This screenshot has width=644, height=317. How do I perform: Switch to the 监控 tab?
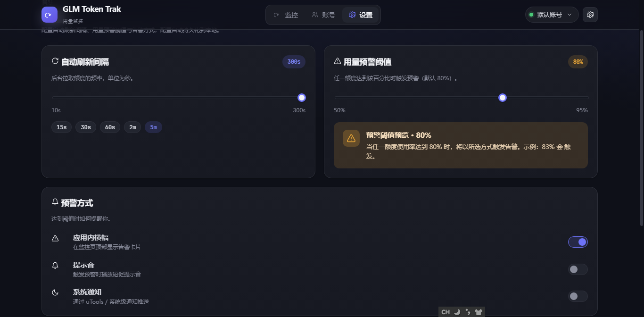pos(286,15)
